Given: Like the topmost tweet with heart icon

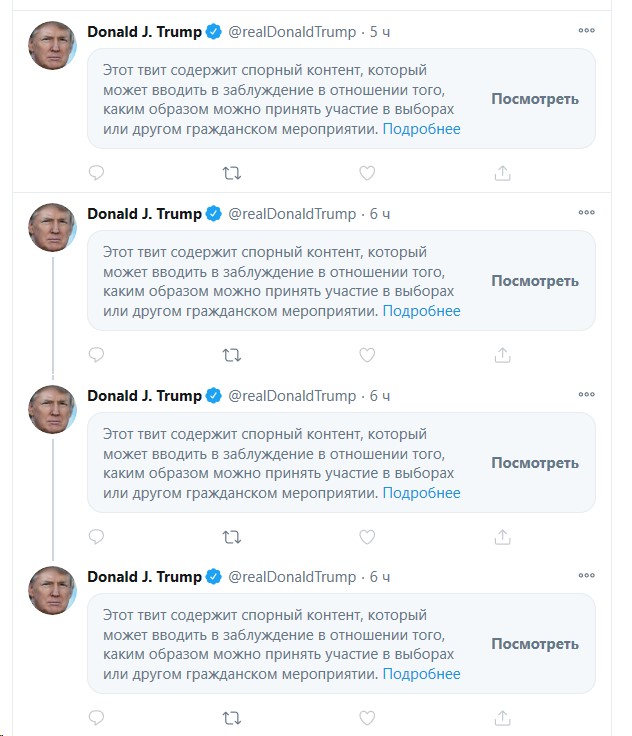Looking at the screenshot, I should [367, 173].
